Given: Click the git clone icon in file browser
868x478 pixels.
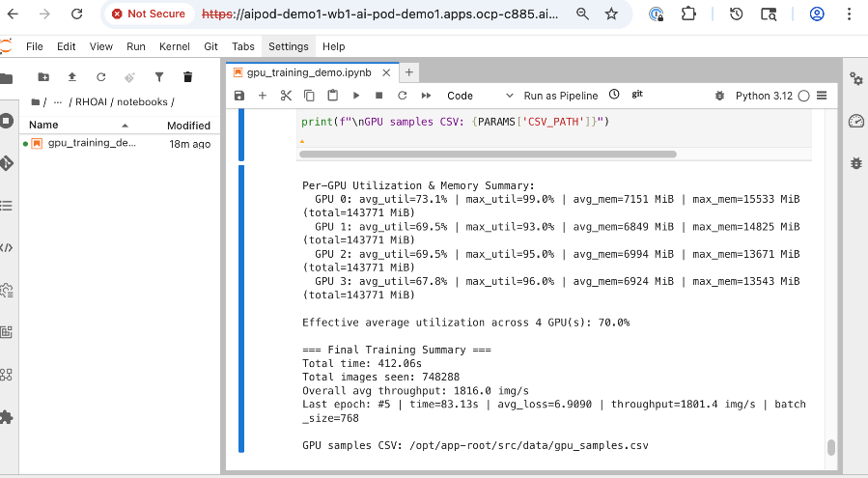Looking at the screenshot, I should click(x=129, y=77).
